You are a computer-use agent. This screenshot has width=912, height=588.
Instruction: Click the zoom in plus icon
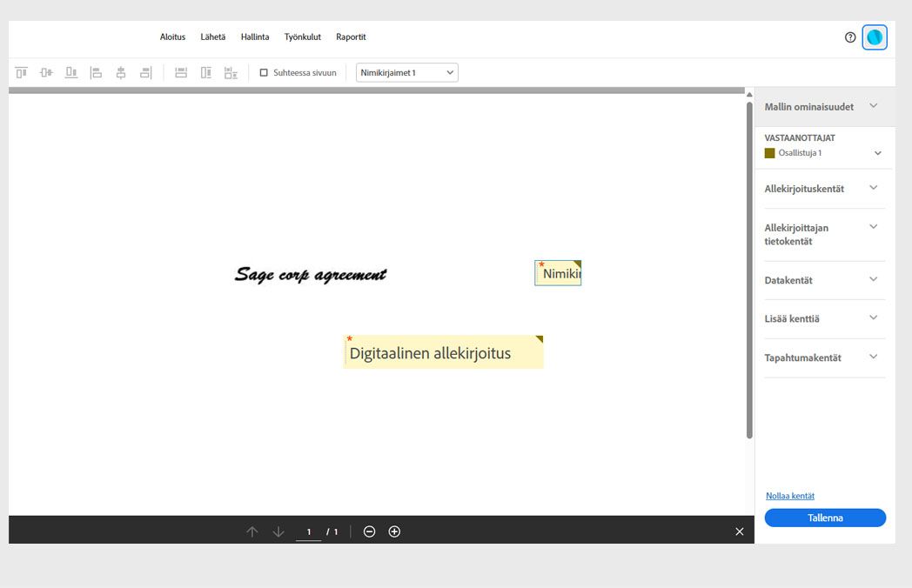click(x=394, y=531)
